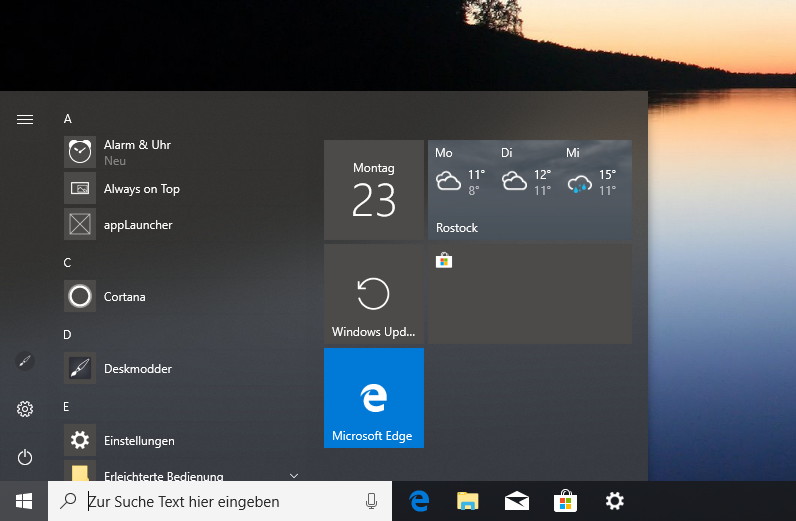
Task: Open the Windows Update tile
Action: click(x=374, y=294)
